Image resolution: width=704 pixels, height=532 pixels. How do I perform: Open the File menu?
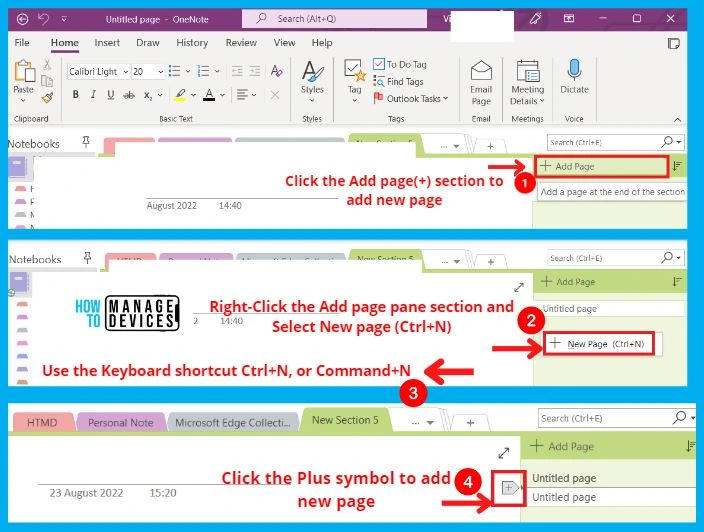tap(22, 43)
